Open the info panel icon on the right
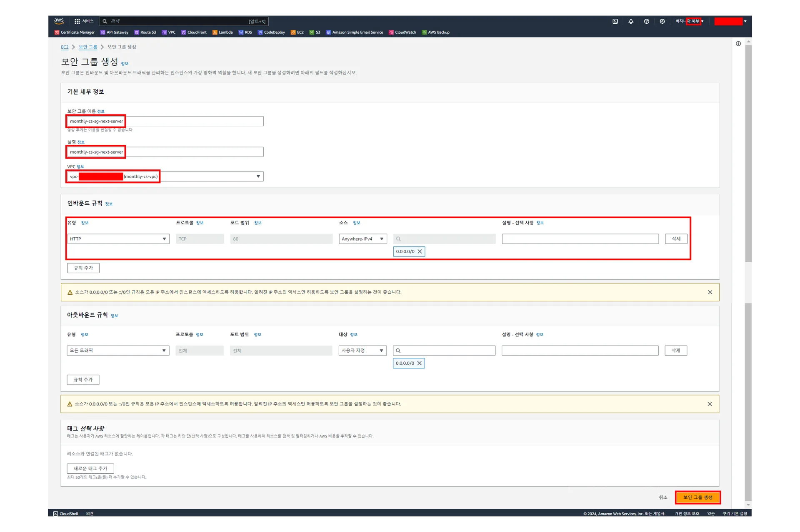 [738, 44]
